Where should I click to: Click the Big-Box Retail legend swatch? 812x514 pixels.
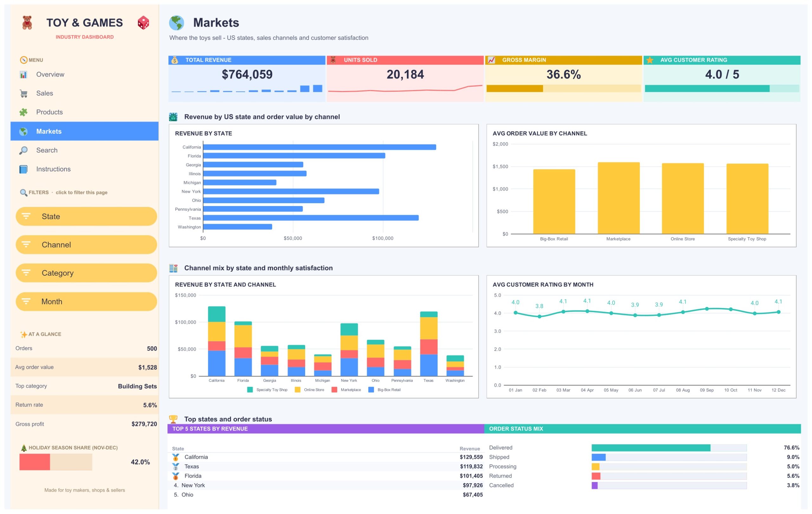point(371,390)
